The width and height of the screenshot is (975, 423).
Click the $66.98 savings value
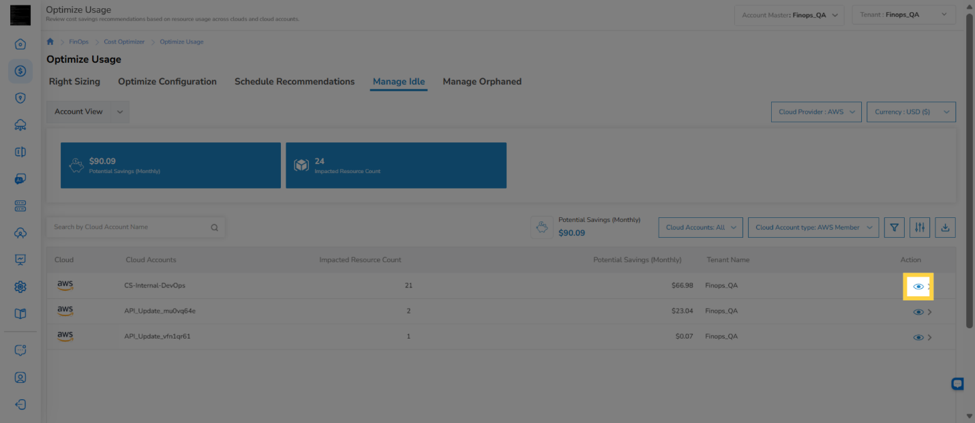tap(682, 286)
